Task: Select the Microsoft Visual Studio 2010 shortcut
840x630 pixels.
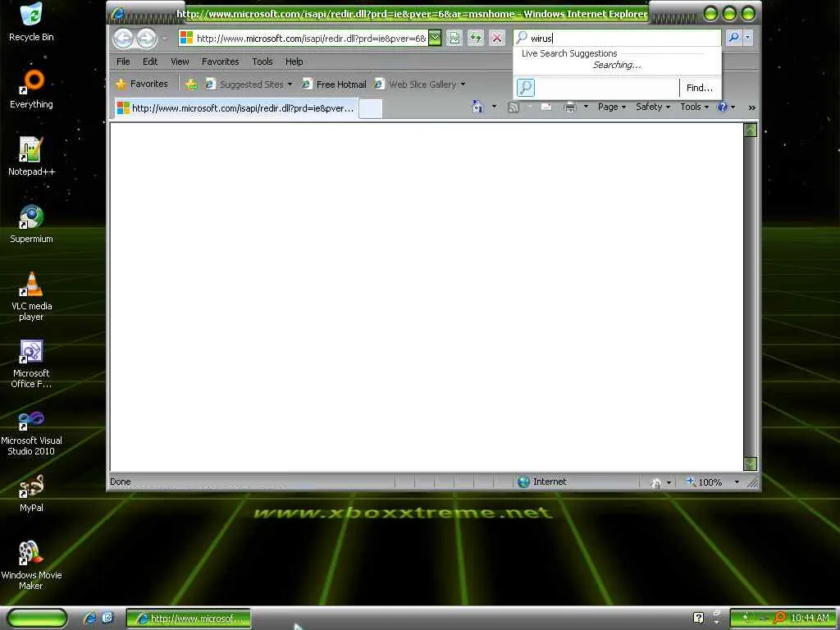Action: point(31,431)
